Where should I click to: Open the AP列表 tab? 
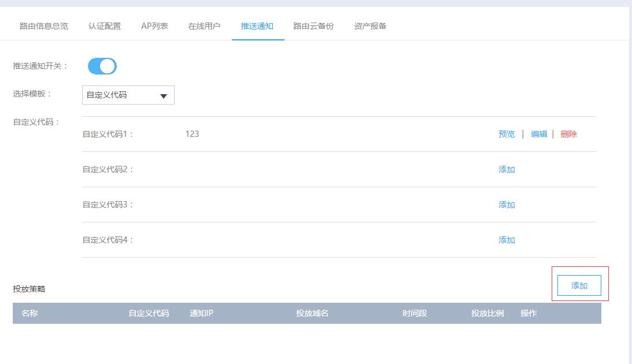154,26
